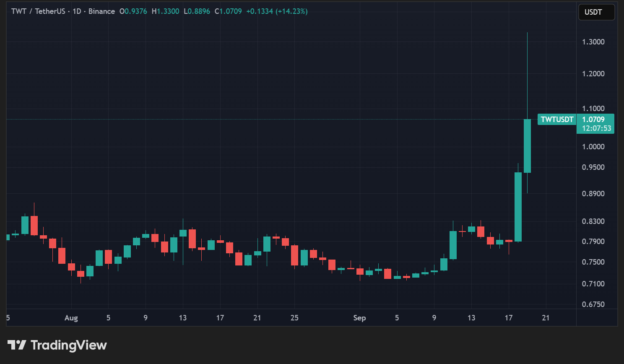This screenshot has height=364, width=624.
Task: Click the TradingView logo icon
Action: coord(17,345)
